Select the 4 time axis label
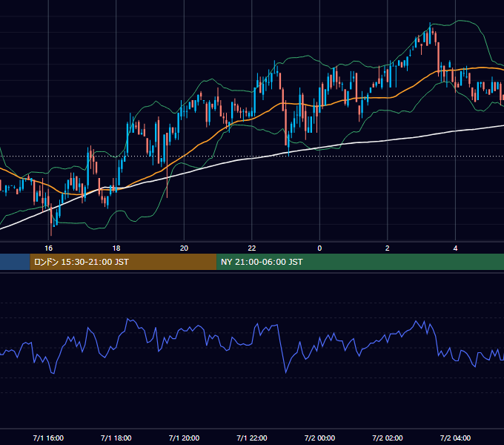Screen dimensions: 504x445 [455, 248]
